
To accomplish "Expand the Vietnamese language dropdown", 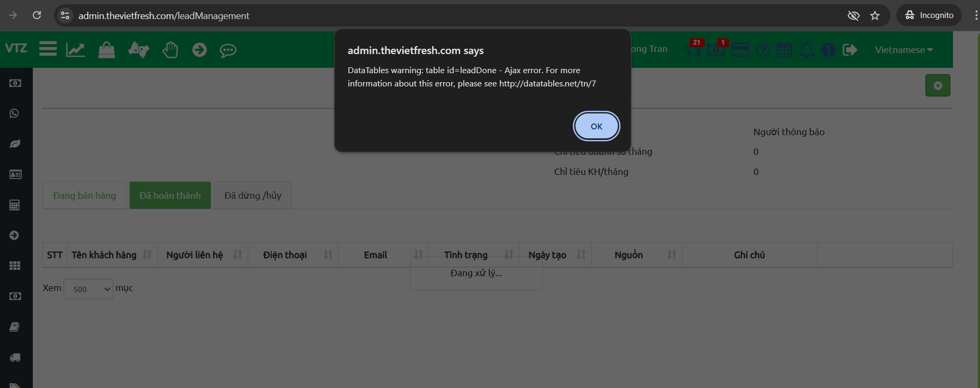I will coord(903,50).
